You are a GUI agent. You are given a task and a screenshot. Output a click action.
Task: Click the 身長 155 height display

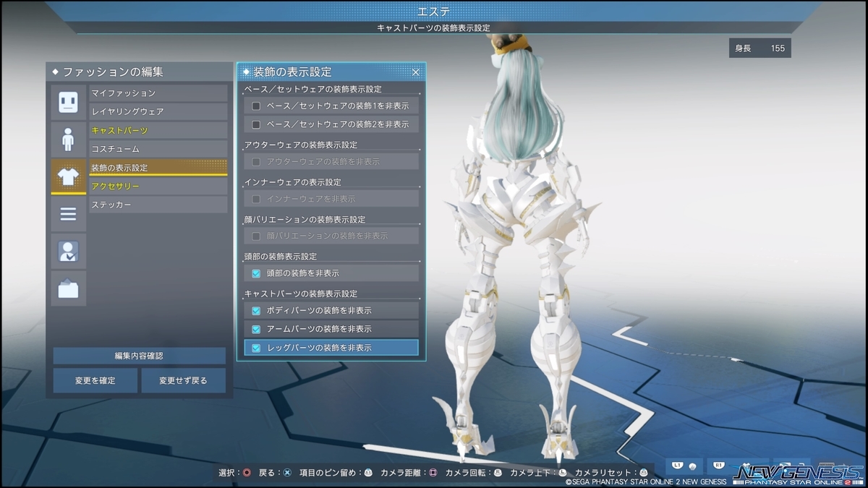coord(759,48)
